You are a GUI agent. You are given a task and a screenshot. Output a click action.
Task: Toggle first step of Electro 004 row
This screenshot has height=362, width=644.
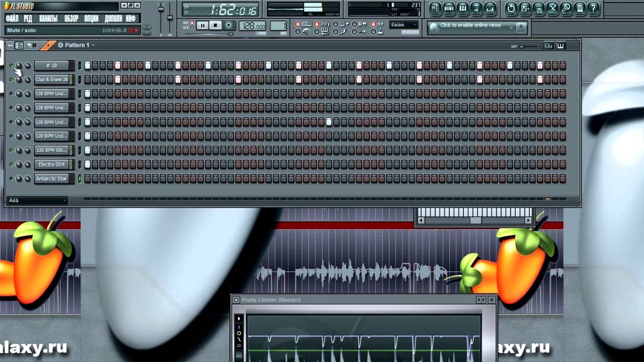coord(88,164)
